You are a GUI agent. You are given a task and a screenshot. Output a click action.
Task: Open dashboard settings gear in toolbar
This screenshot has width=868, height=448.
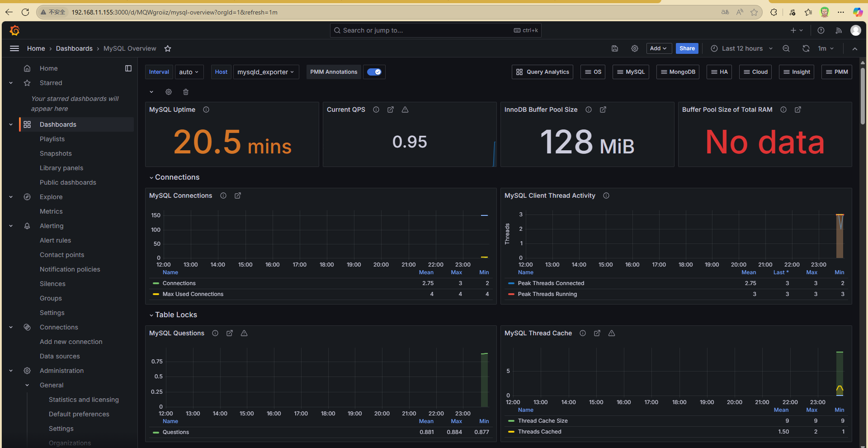tap(635, 48)
